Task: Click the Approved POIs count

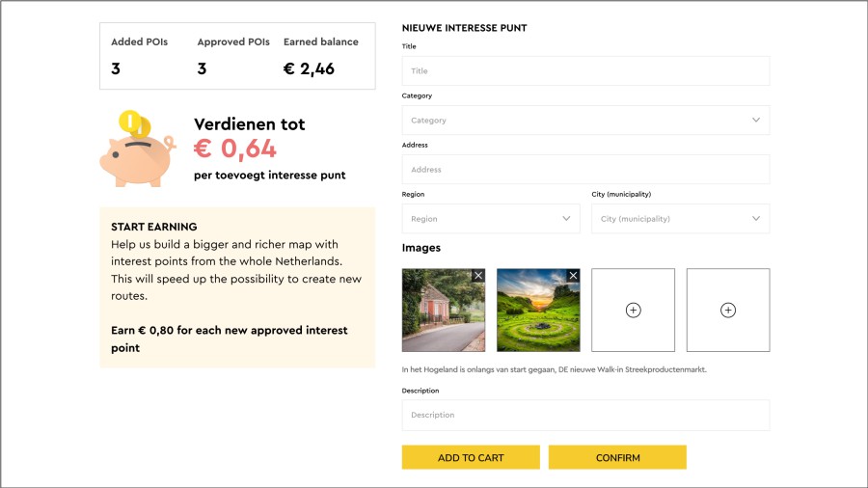Action: (x=202, y=68)
